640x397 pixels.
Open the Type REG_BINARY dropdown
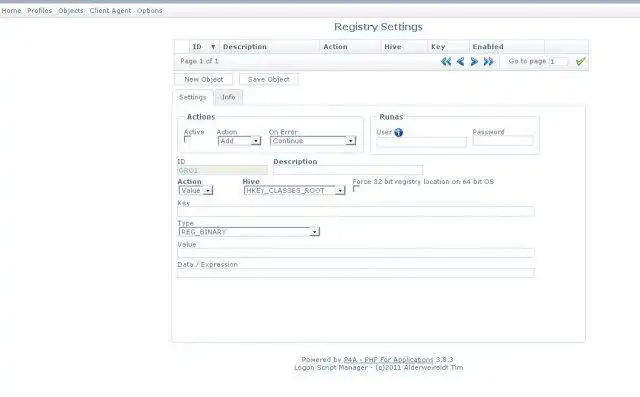(x=249, y=232)
